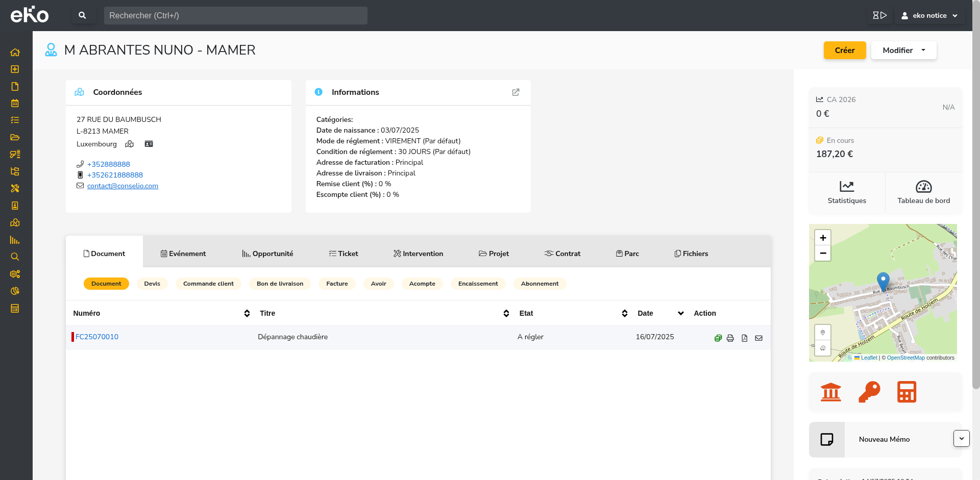
Task: Open the eko notice account menu
Action: (929, 15)
